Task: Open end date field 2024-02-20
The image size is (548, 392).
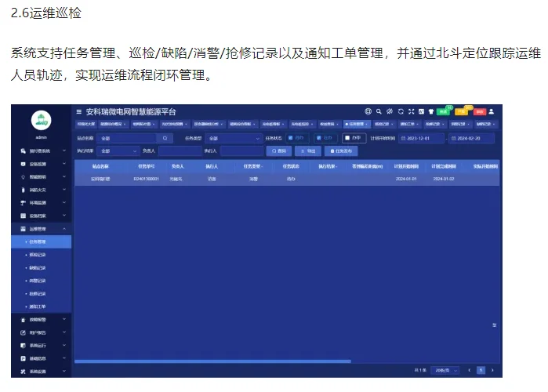Action: (471, 138)
